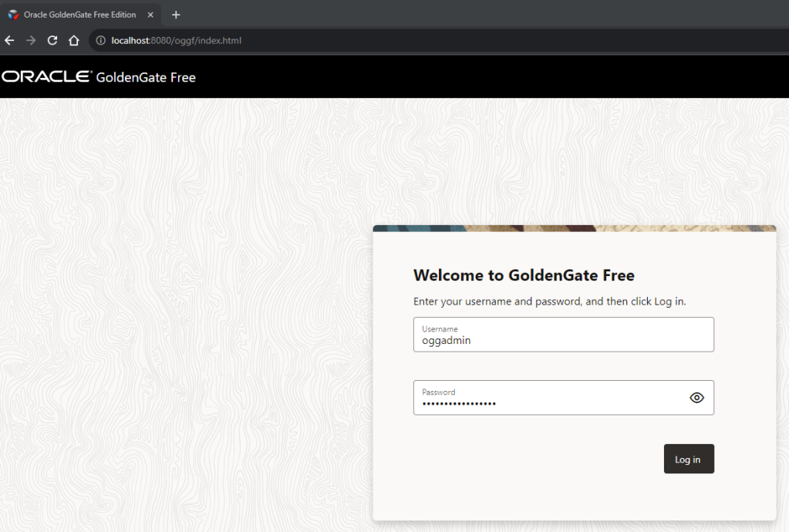Click the Welcome to GoldenGate Free heading

(524, 275)
